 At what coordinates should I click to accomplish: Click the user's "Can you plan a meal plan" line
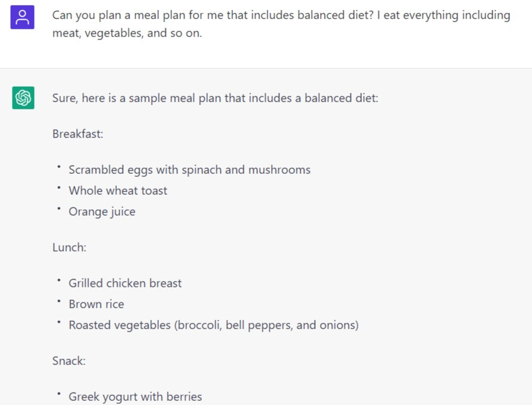coord(281,15)
